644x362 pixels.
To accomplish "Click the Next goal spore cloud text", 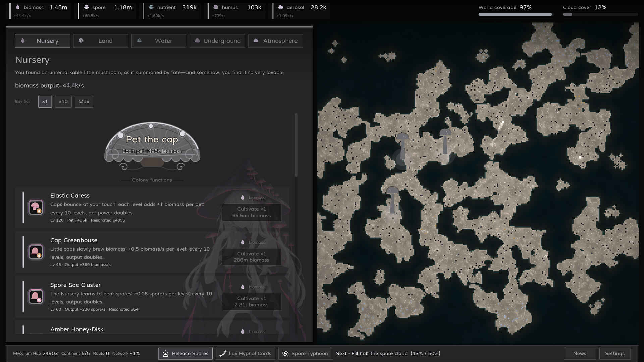I will [388, 353].
